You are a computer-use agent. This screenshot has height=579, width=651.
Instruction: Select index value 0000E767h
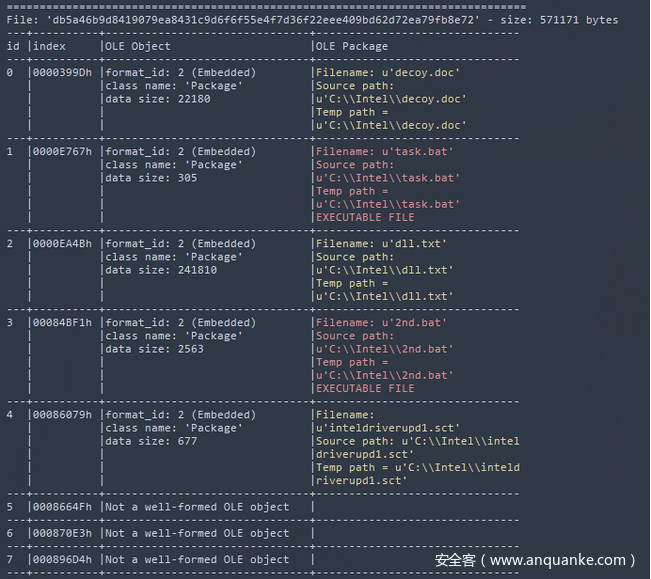[62, 152]
